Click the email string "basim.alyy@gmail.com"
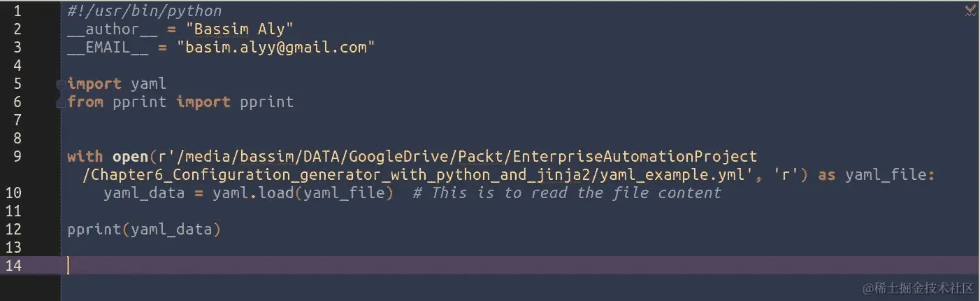The width and height of the screenshot is (980, 301). (276, 48)
